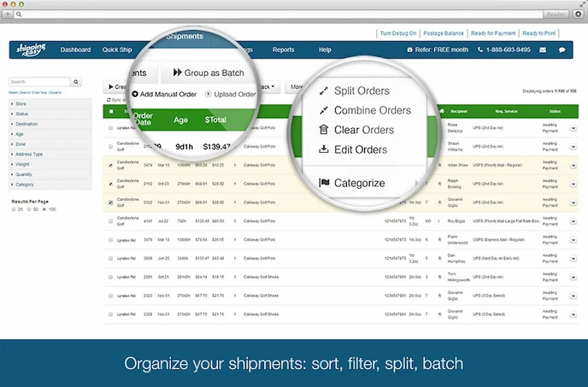Uncheck the Candlestone Golf order 2322 checkbox
Viewport: 588px width, 387px height.
coord(111,202)
